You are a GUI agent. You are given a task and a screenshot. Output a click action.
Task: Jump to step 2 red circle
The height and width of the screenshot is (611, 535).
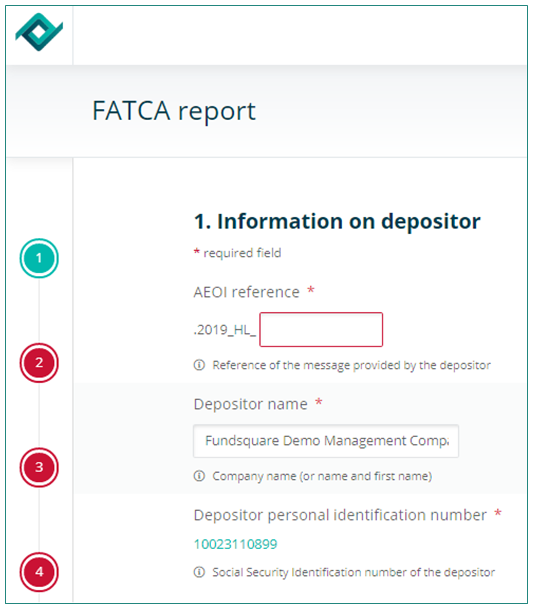click(x=39, y=363)
